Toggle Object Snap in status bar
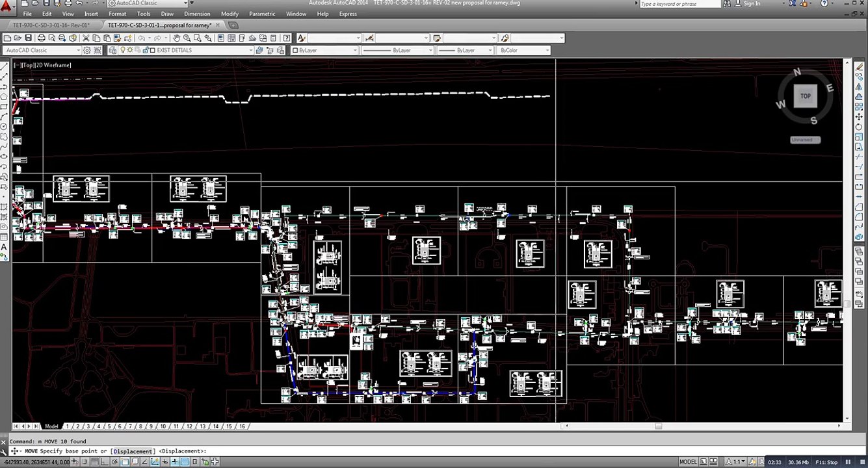Screen dimensions: 868x468 click(x=124, y=461)
